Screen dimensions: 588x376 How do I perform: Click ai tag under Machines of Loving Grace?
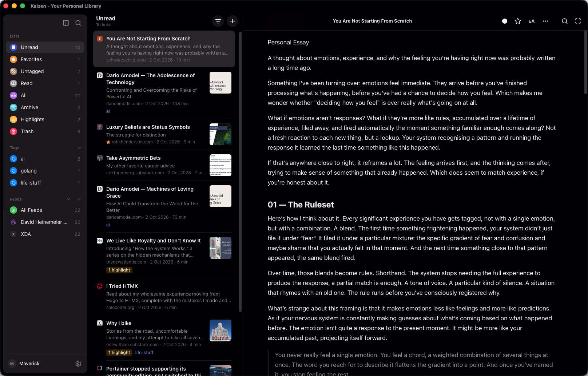coord(108,225)
